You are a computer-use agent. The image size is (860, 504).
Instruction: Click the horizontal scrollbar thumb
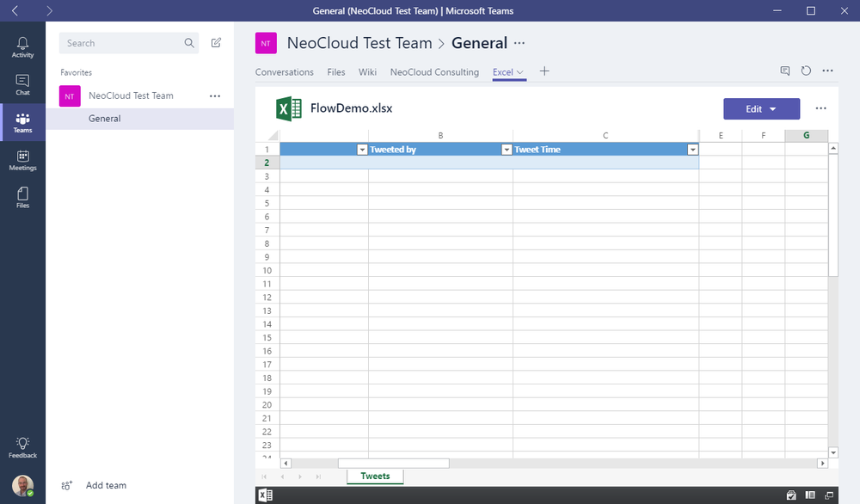(x=393, y=464)
